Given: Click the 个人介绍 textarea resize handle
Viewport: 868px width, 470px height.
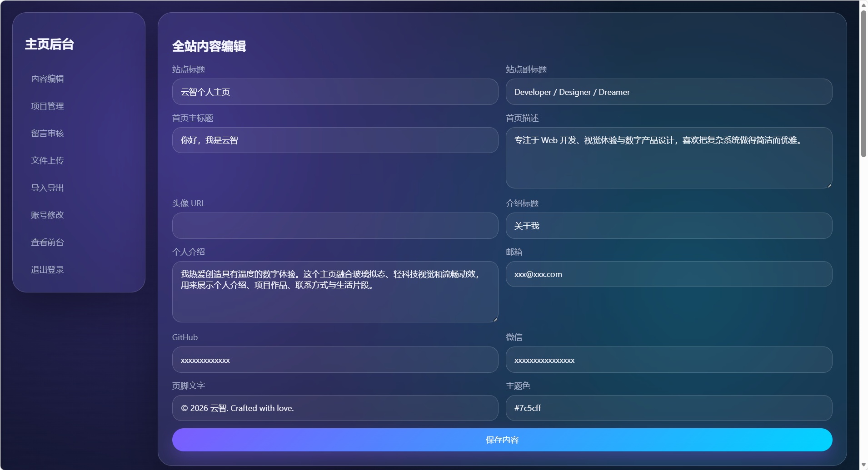Looking at the screenshot, I should 495,319.
